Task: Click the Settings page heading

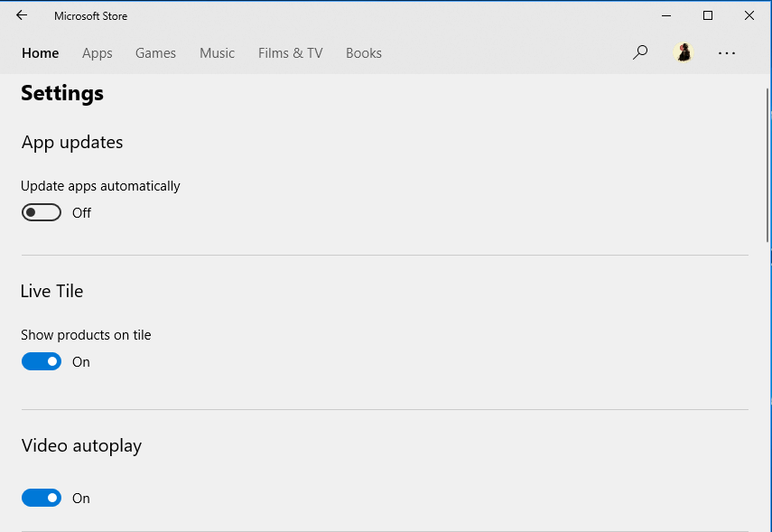Action: 62,94
